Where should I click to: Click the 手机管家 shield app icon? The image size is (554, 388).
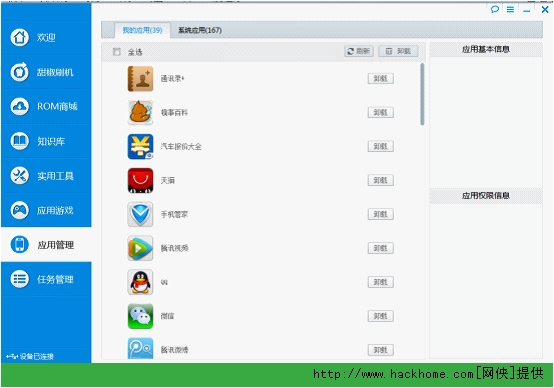coord(140,214)
